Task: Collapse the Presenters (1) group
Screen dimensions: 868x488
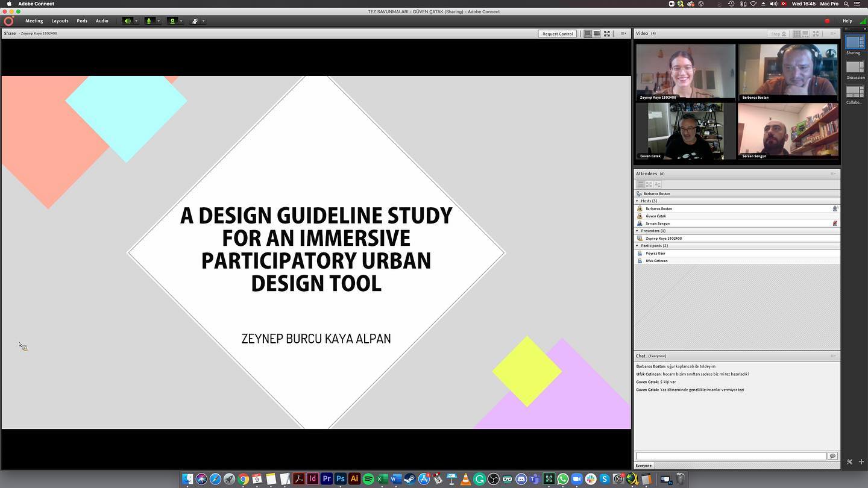Action: click(x=637, y=231)
